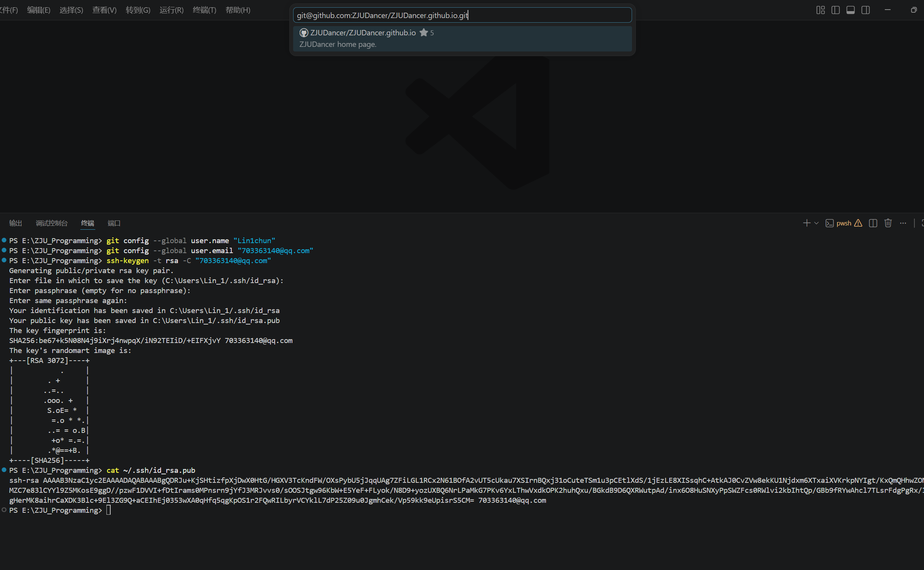924x570 pixels.
Task: Open the 帮助(H) menu
Action: click(238, 10)
